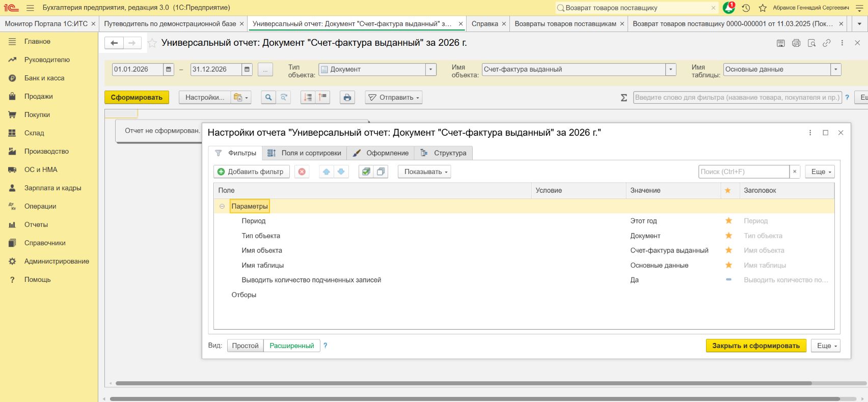Click the sum sigma icon
This screenshot has height=402, width=868.
[623, 98]
